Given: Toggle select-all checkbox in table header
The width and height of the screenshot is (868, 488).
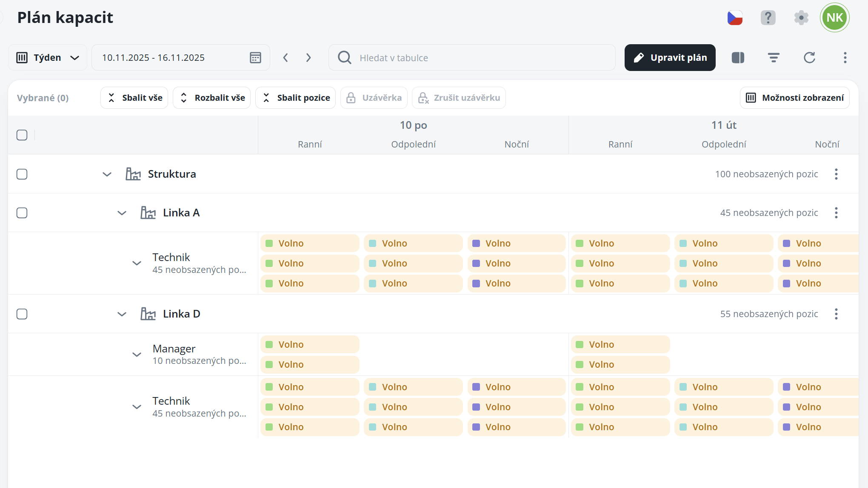Looking at the screenshot, I should [22, 135].
